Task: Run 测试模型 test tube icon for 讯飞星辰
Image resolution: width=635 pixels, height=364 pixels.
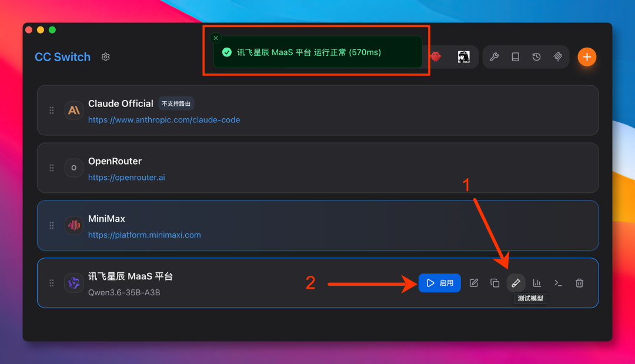Action: (516, 283)
